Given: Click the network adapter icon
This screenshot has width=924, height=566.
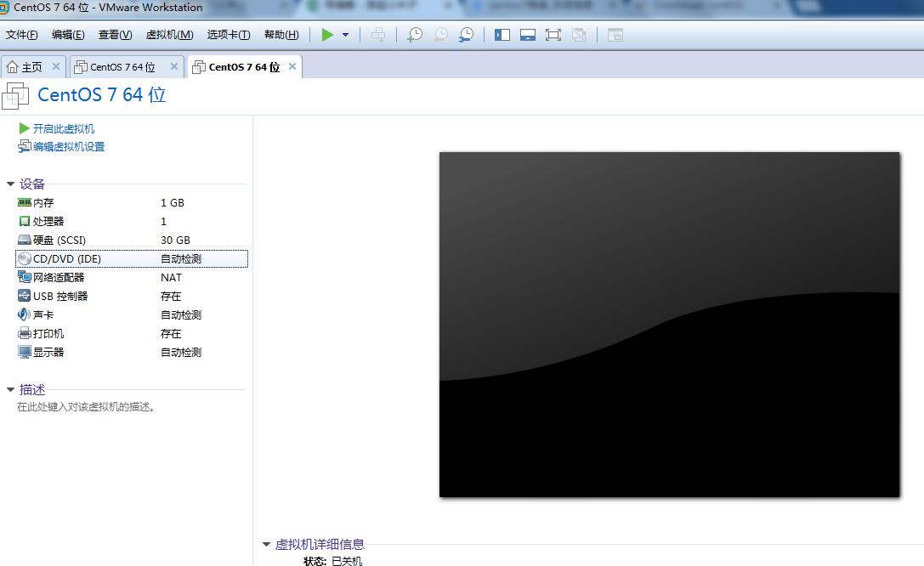Looking at the screenshot, I should tap(24, 277).
